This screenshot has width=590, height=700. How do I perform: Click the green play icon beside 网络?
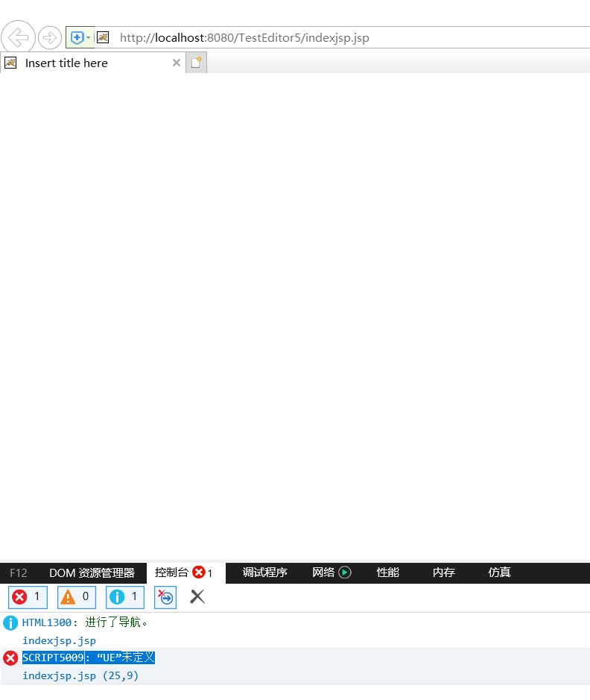tap(345, 573)
